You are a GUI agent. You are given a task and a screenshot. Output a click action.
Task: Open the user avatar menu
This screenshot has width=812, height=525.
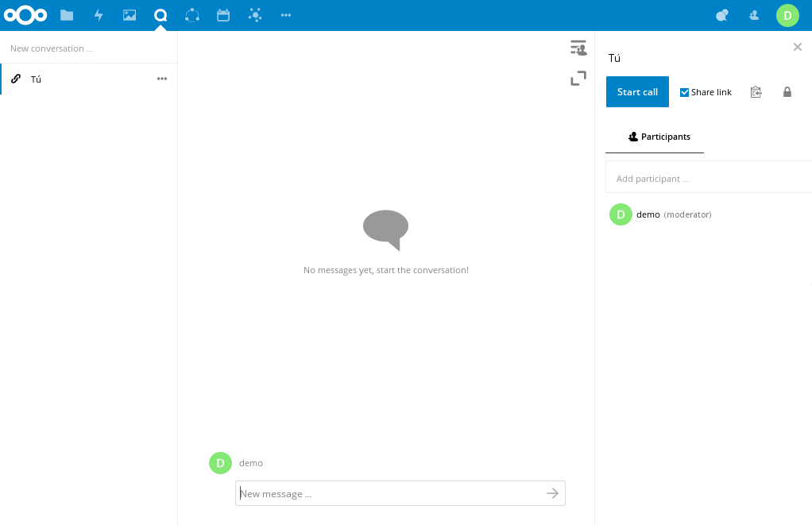(787, 15)
